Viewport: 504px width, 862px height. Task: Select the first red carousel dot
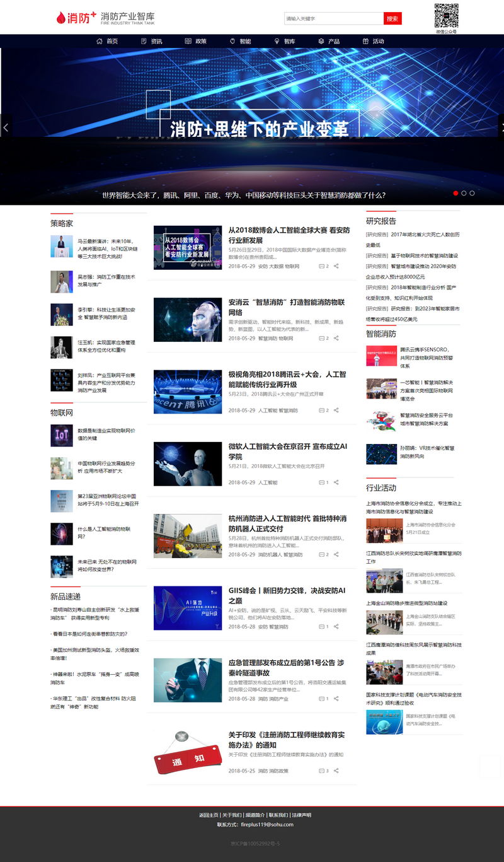455,194
